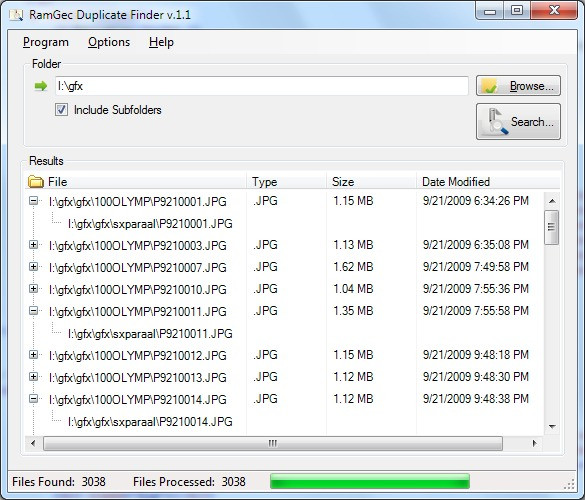Open the Options menu
The height and width of the screenshot is (500, 585).
109,42
